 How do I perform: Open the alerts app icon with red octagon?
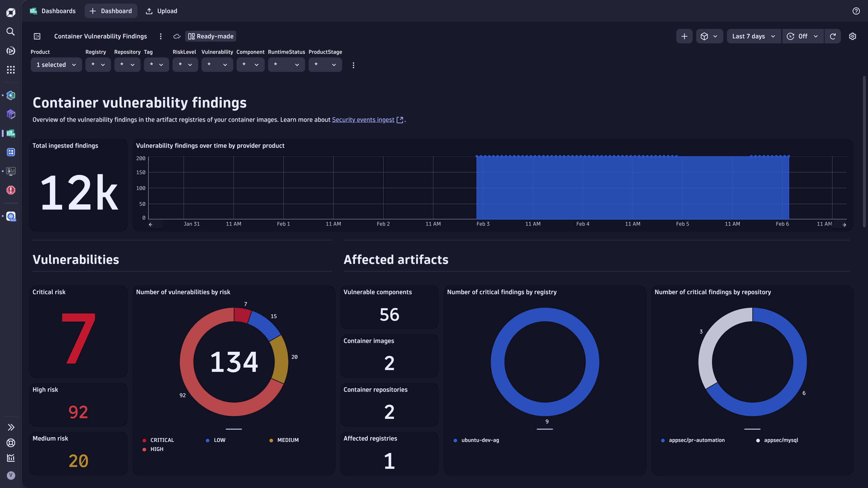10,190
